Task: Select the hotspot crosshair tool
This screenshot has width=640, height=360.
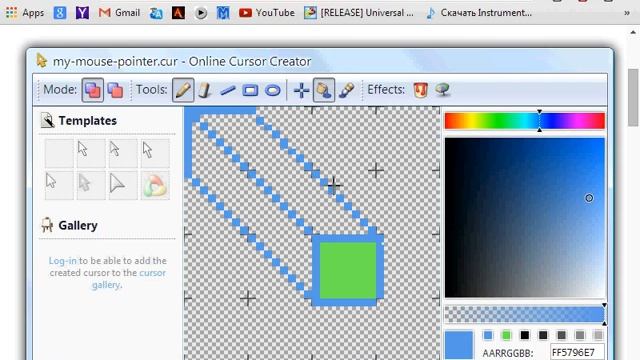Action: point(301,90)
